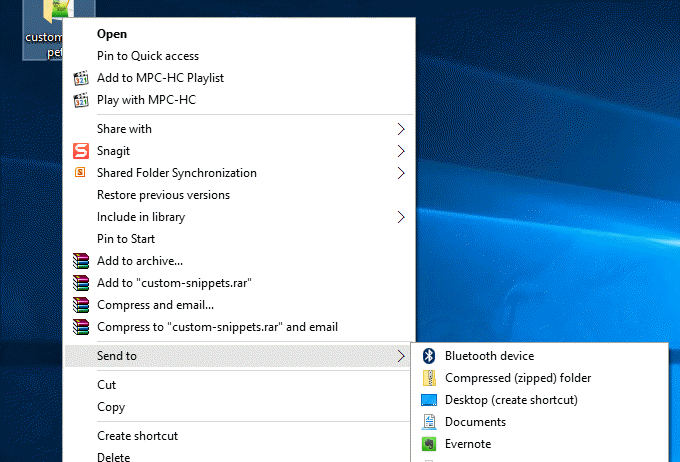Send to Bluetooth device
Screen dimensions: 680x462
539,356
